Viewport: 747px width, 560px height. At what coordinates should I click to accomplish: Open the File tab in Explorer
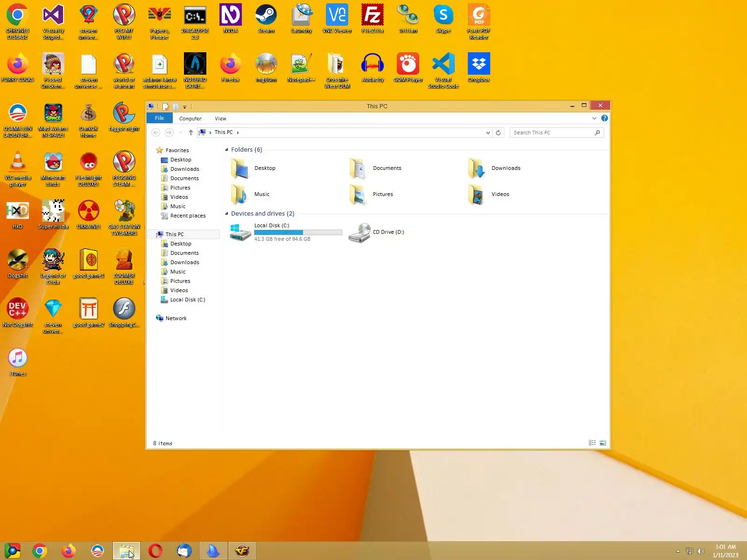(159, 118)
